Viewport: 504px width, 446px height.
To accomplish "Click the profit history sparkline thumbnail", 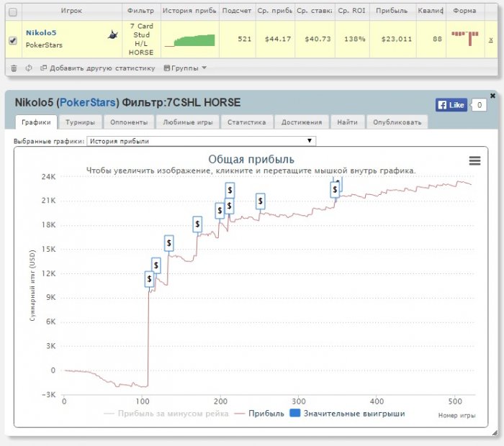I will [x=189, y=40].
